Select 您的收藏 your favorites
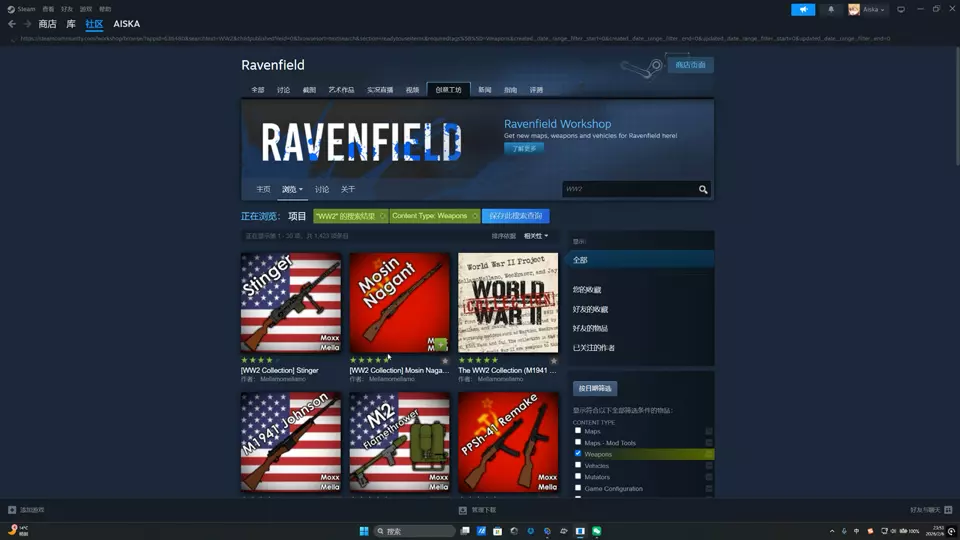Image resolution: width=960 pixels, height=540 pixels. [x=587, y=290]
